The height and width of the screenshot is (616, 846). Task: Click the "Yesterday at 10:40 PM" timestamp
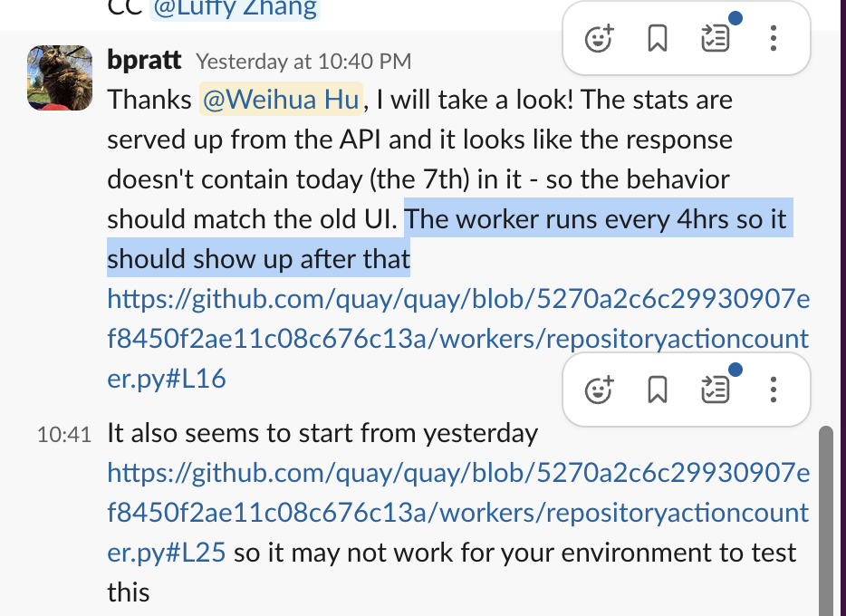point(303,63)
